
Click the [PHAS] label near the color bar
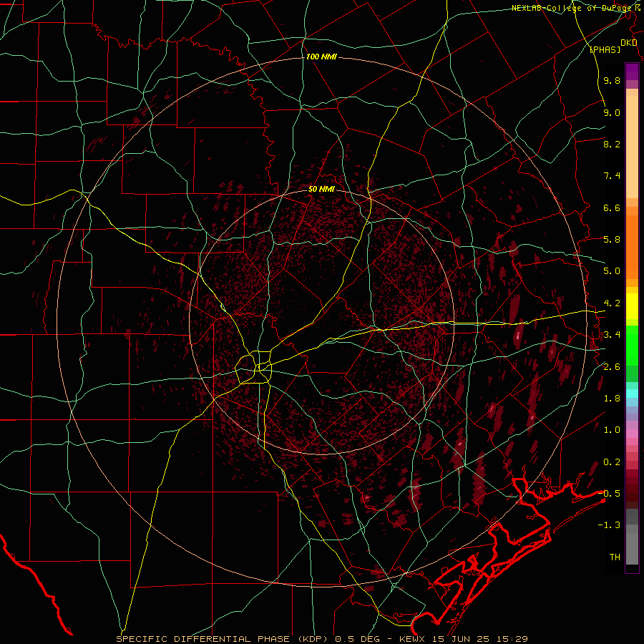tap(605, 50)
